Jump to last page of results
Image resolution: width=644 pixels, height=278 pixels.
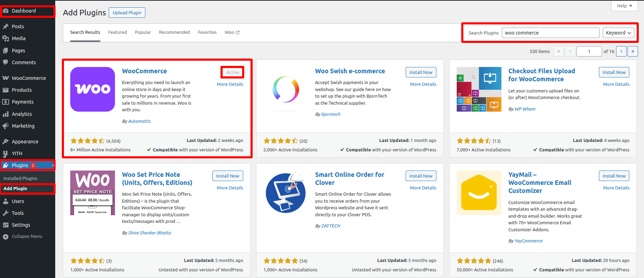pyautogui.click(x=632, y=51)
